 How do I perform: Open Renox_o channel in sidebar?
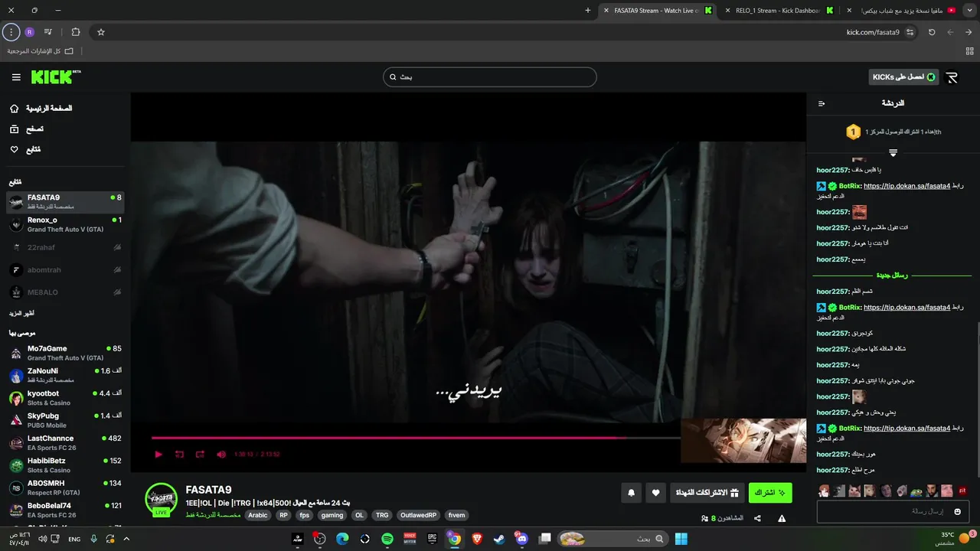65,224
